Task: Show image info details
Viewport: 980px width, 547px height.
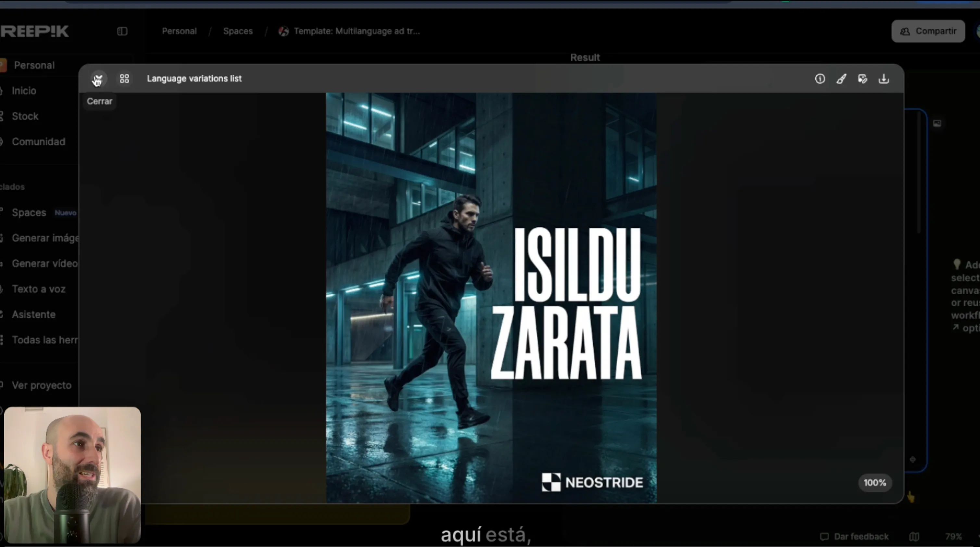Action: 820,79
